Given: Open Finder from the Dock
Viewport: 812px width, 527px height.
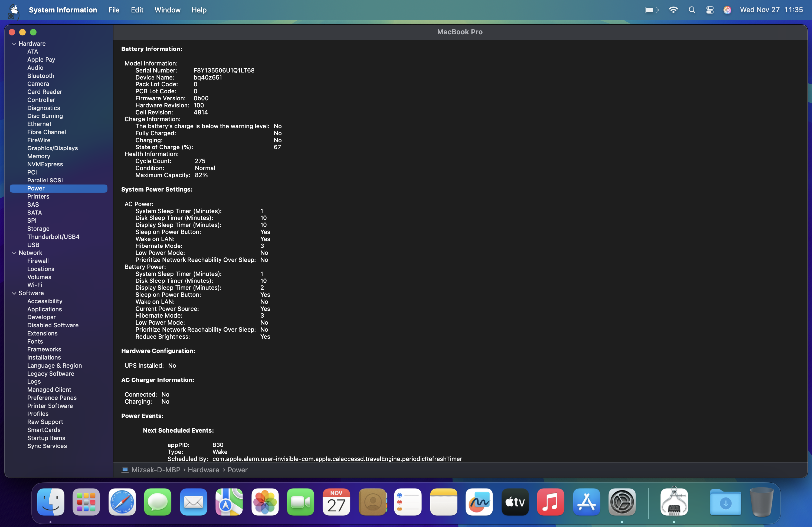Looking at the screenshot, I should tap(51, 502).
